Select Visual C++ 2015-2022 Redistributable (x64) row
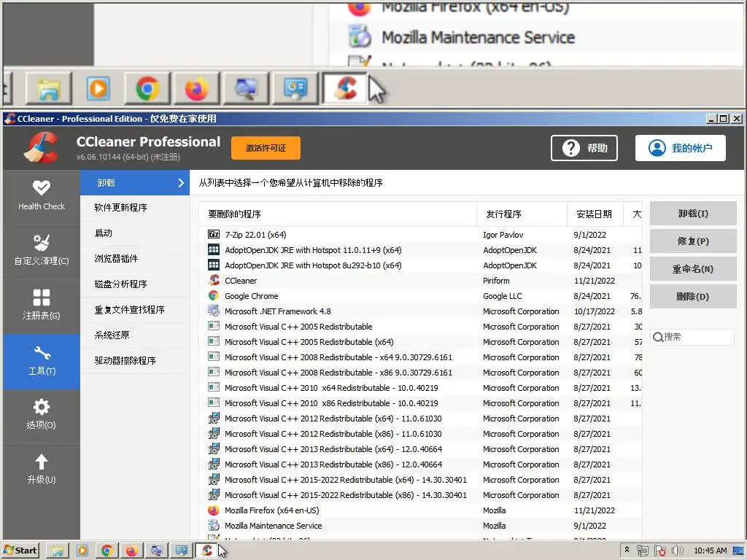This screenshot has width=747, height=560. [x=420, y=480]
